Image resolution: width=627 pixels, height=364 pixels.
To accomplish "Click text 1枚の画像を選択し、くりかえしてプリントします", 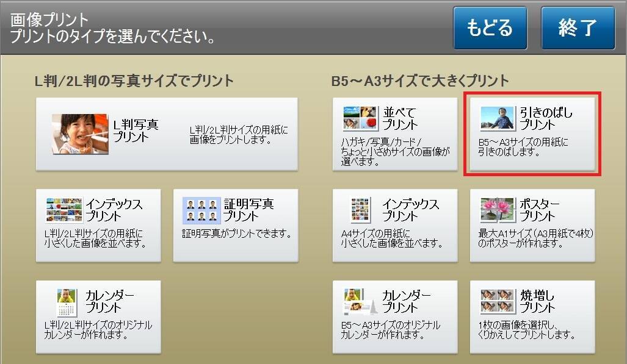I will pyautogui.click(x=527, y=330).
